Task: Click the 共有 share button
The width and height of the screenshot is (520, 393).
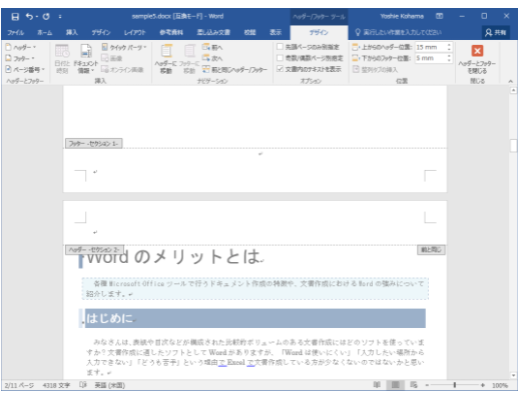Action: [x=495, y=32]
